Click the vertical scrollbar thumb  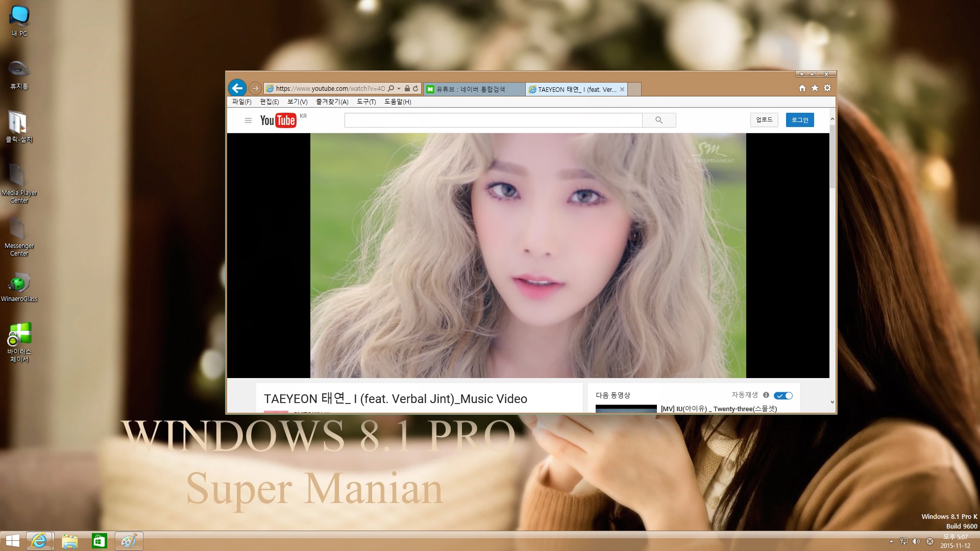coord(832,157)
